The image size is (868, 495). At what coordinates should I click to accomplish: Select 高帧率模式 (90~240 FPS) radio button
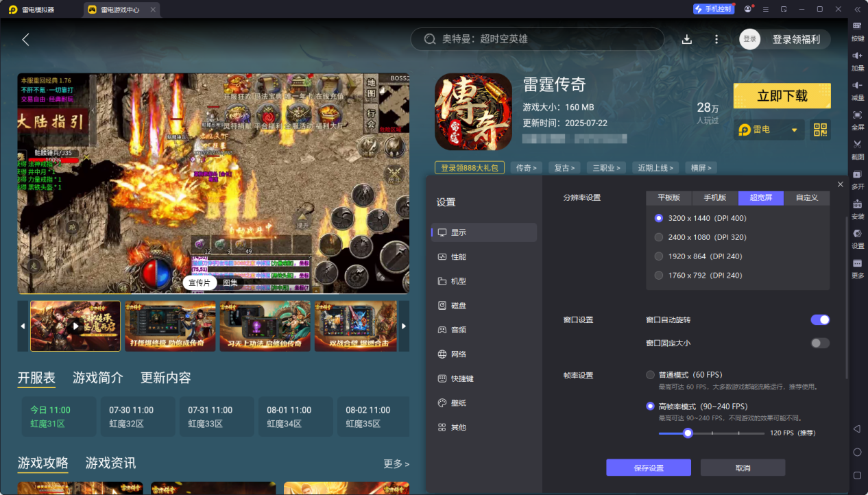tap(650, 406)
